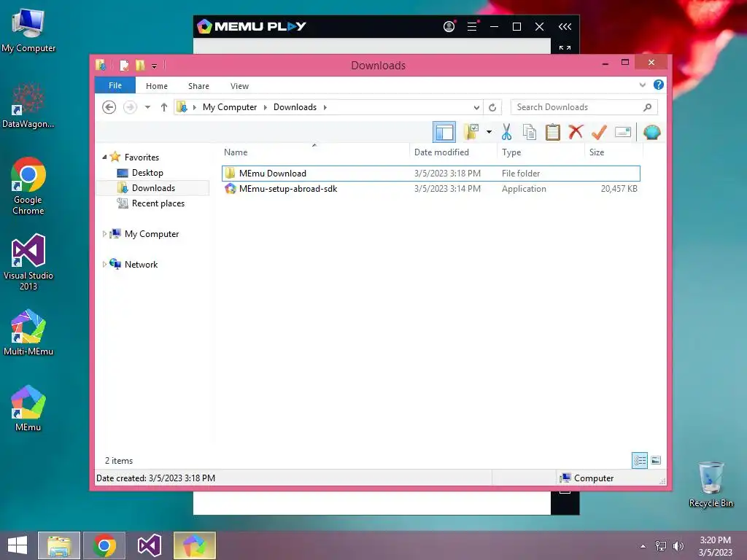Open Customize Quick Access Toolbar dropdown

(x=155, y=66)
